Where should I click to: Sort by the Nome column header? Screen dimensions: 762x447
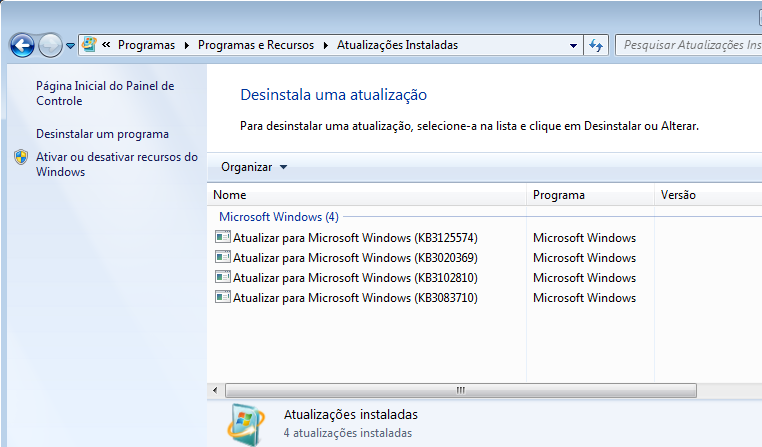coord(367,195)
